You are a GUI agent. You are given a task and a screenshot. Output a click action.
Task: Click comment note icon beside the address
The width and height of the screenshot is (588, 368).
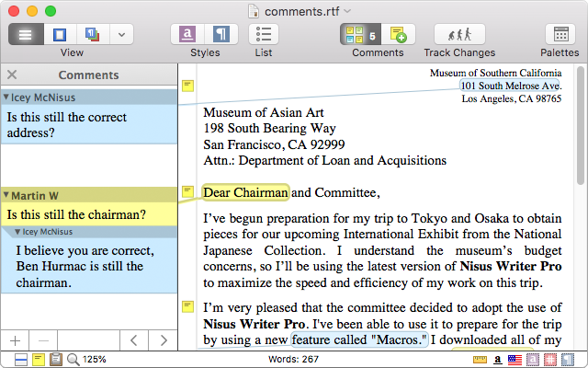pyautogui.click(x=187, y=86)
